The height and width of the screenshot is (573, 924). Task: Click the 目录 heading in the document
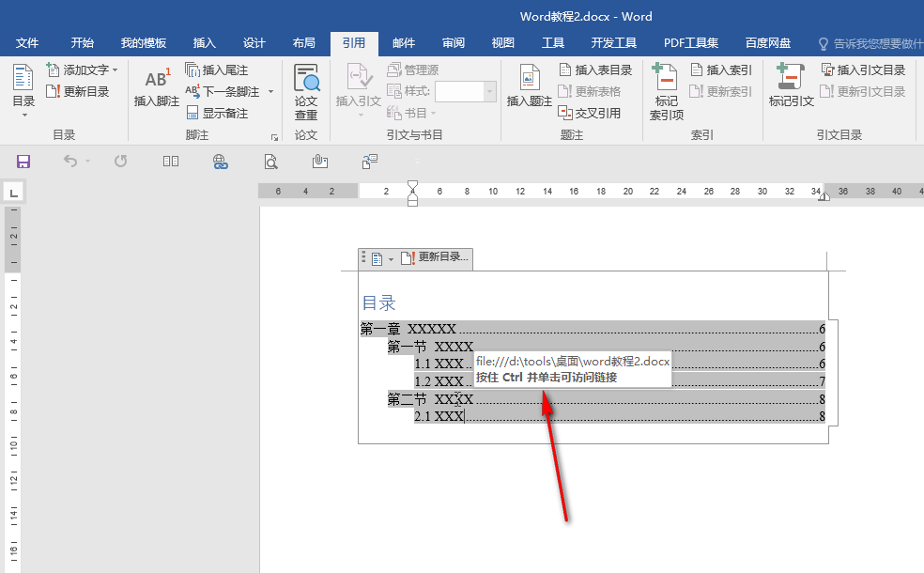pos(378,303)
